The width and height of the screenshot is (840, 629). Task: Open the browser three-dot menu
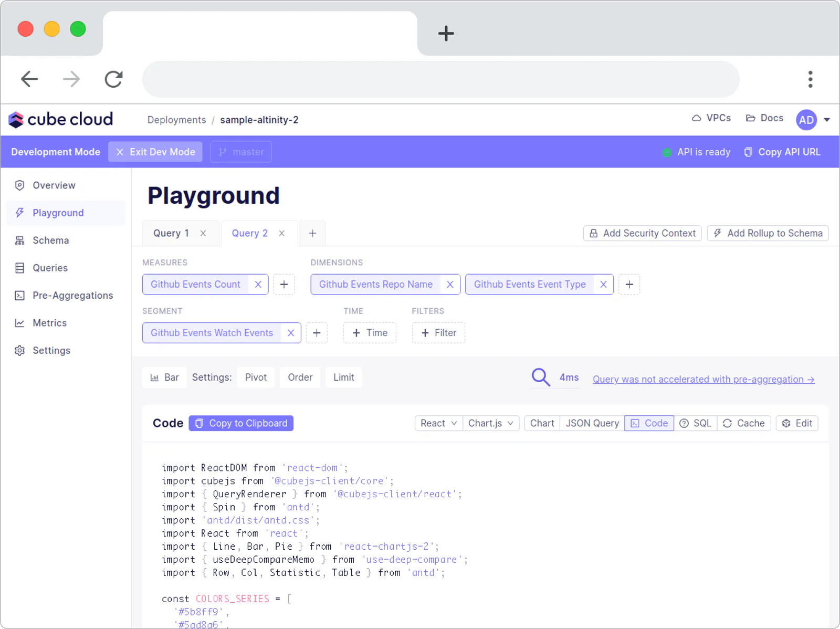click(x=810, y=79)
